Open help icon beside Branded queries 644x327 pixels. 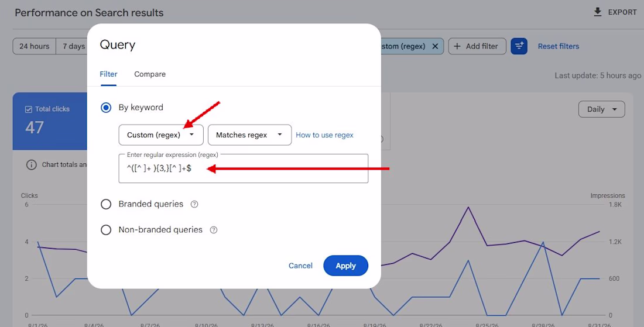click(x=194, y=204)
